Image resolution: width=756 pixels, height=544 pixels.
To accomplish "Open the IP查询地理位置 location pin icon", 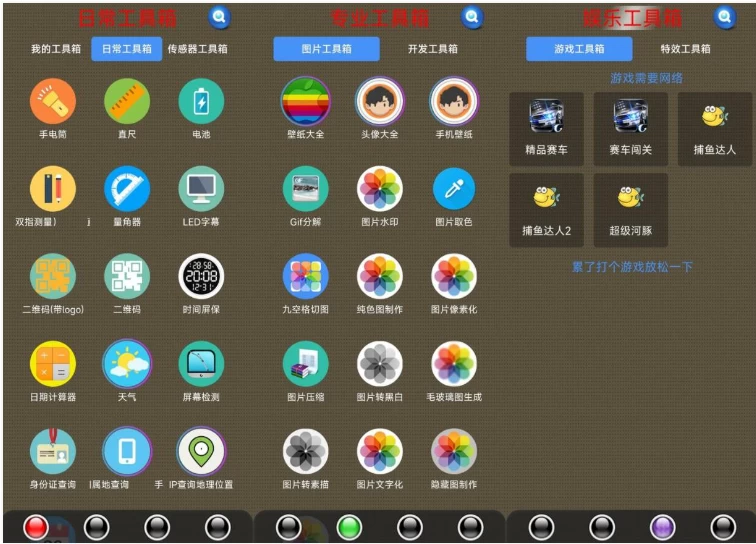I will coord(201,451).
